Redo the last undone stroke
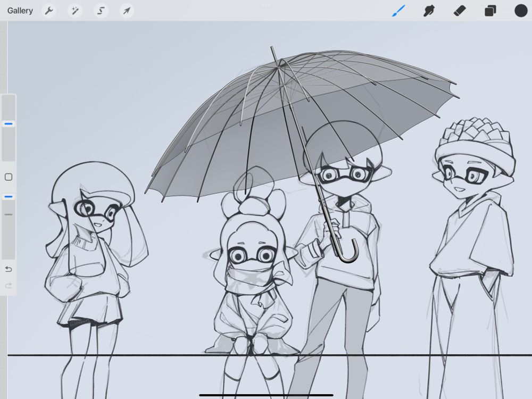 tap(9, 286)
